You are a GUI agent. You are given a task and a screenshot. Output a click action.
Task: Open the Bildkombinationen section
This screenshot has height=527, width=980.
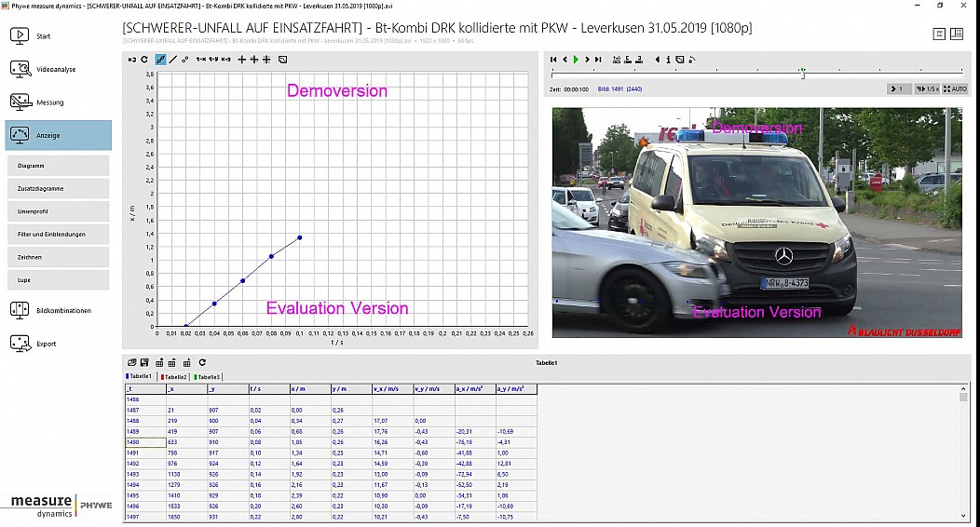50,310
